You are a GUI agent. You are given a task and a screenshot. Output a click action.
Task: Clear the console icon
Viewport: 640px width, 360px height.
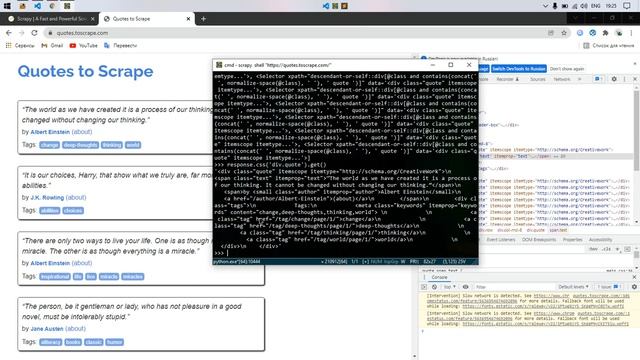click(x=434, y=287)
